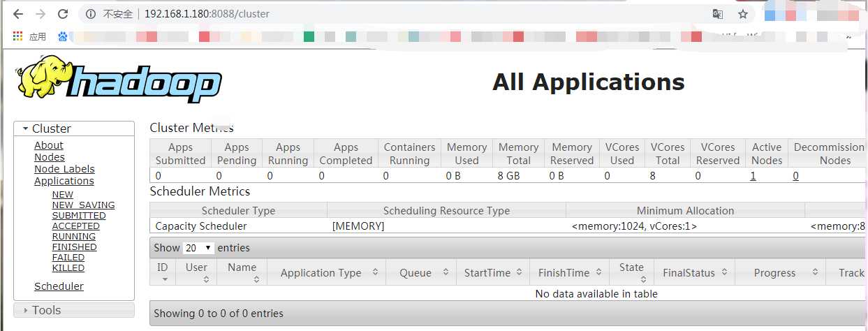Filter applications by RUNNING state

[x=74, y=237]
